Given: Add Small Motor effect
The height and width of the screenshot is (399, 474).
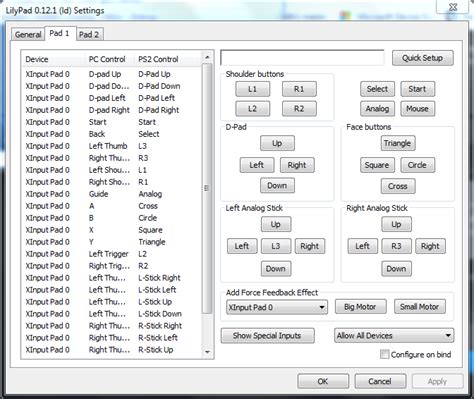Looking at the screenshot, I should 419,307.
